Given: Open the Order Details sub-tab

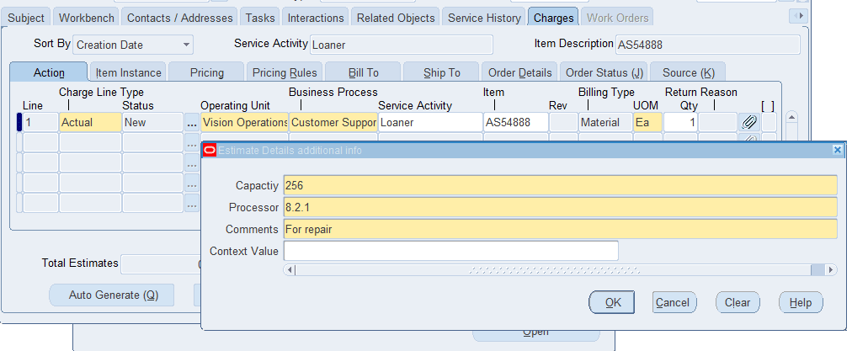Looking at the screenshot, I should [519, 72].
